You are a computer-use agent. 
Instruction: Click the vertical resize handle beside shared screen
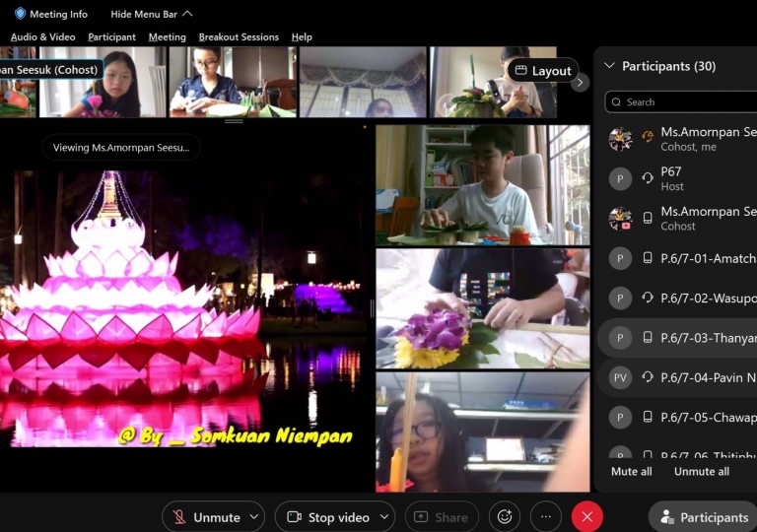click(x=372, y=308)
